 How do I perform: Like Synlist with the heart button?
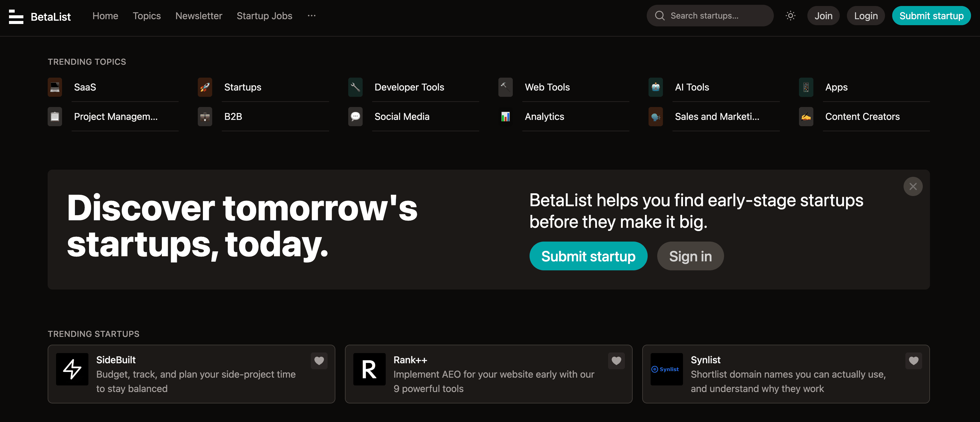tap(913, 361)
